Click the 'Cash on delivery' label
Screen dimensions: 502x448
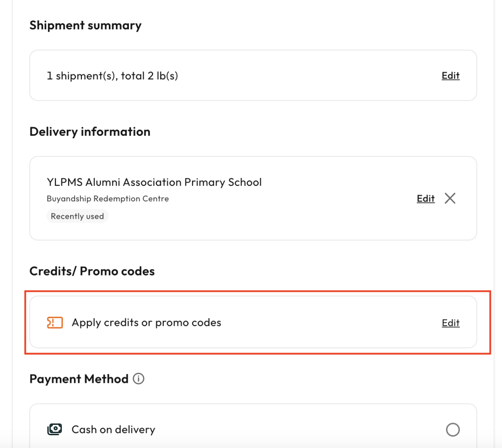pos(113,430)
